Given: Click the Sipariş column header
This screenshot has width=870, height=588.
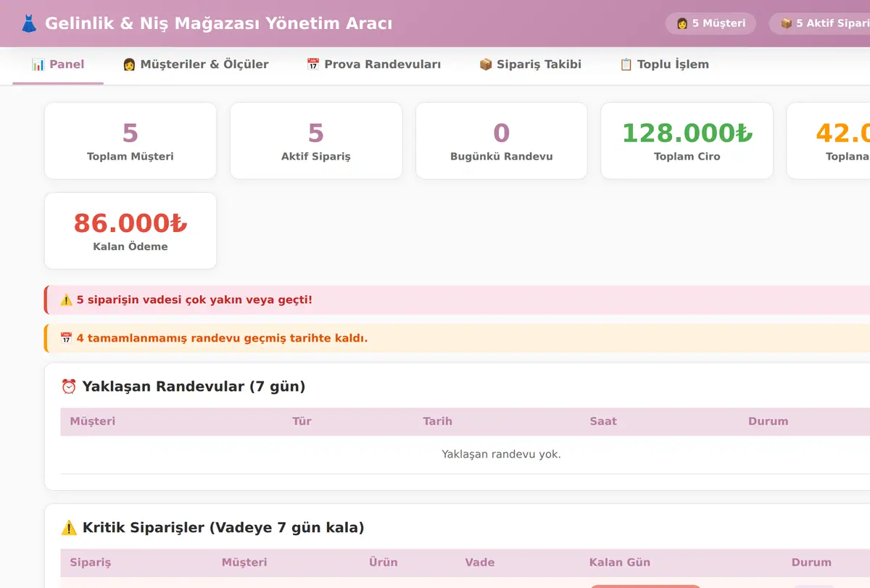Looking at the screenshot, I should tap(91, 563).
